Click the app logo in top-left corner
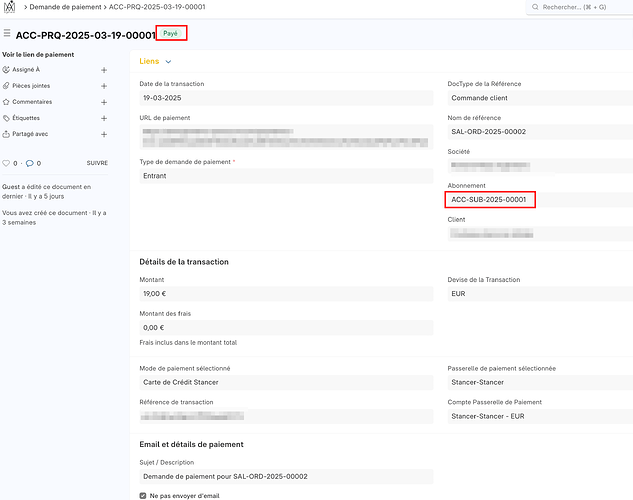Image resolution: width=633 pixels, height=500 pixels. click(10, 8)
